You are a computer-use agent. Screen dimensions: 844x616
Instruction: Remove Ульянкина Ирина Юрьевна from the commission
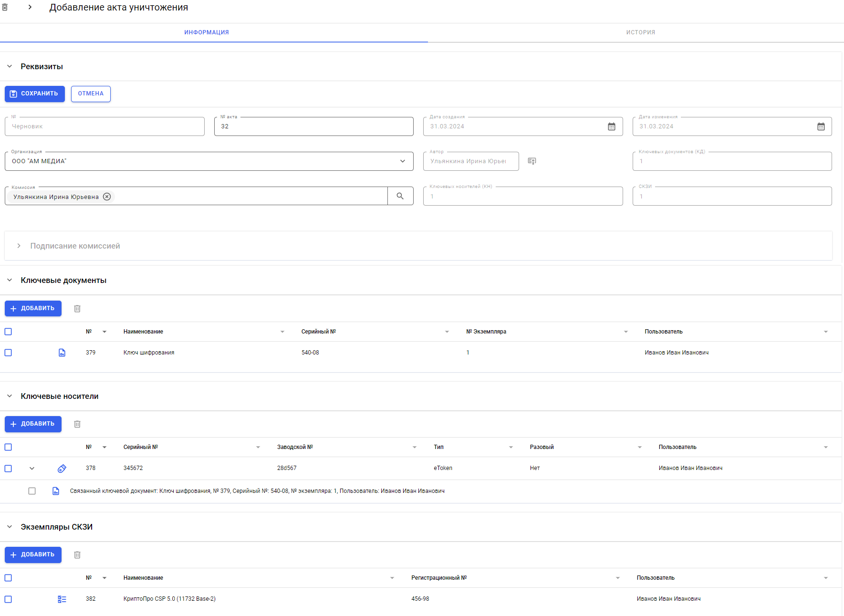tap(107, 197)
